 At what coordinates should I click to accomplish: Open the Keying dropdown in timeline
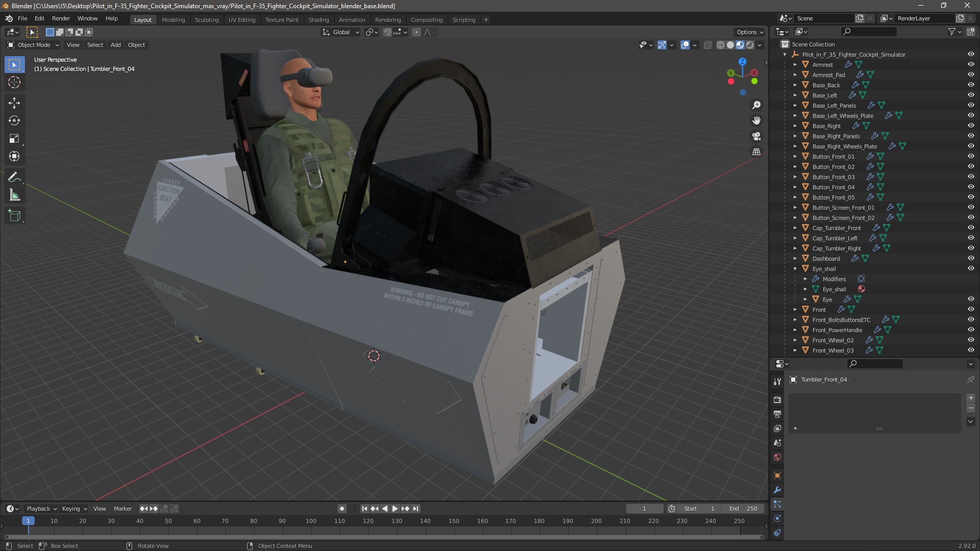[75, 509]
